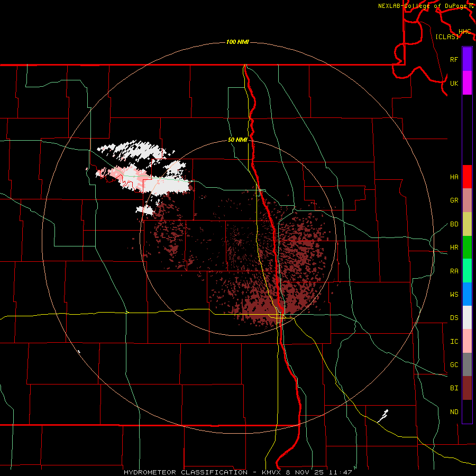Click the RF purple legend swatch
Image resolution: width=476 pixels, height=476 pixels.
coord(467,59)
